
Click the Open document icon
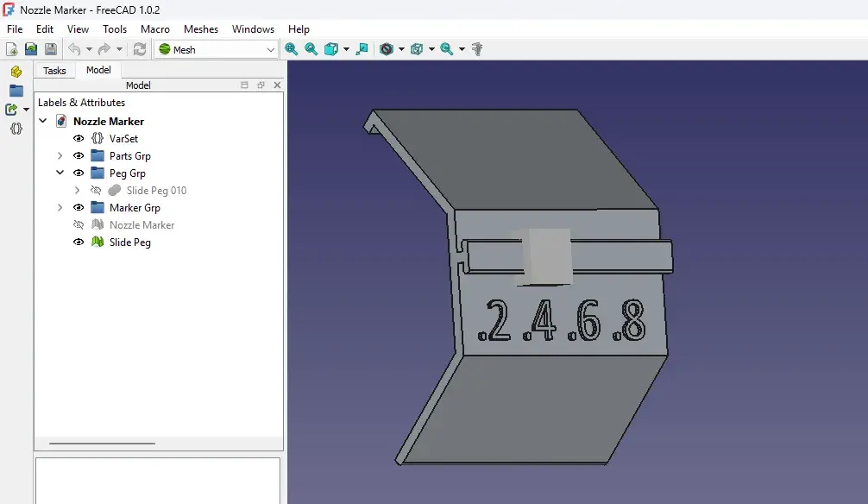[31, 49]
